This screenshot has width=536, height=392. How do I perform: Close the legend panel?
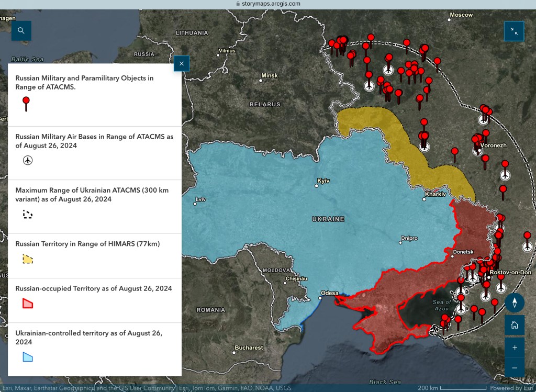[182, 63]
